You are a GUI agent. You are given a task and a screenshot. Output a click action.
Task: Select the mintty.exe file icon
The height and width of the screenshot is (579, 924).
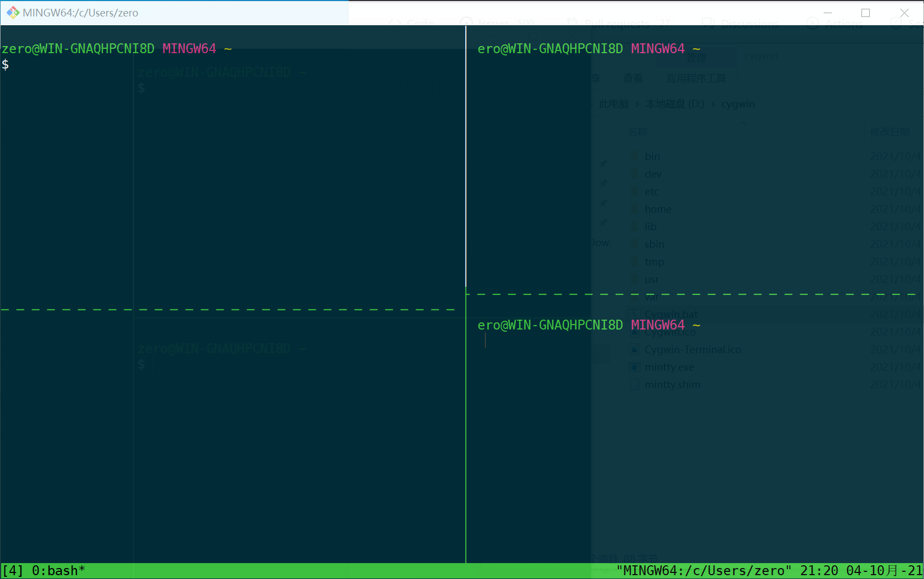[634, 367]
